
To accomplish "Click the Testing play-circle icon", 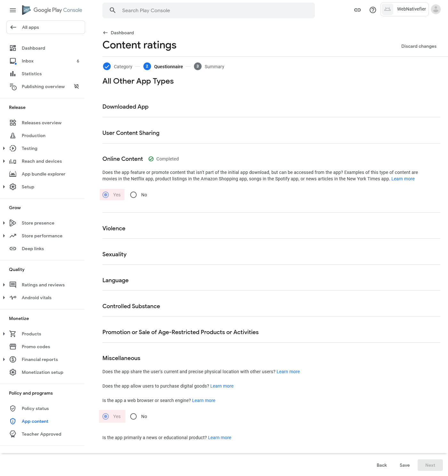I will click(x=13, y=148).
